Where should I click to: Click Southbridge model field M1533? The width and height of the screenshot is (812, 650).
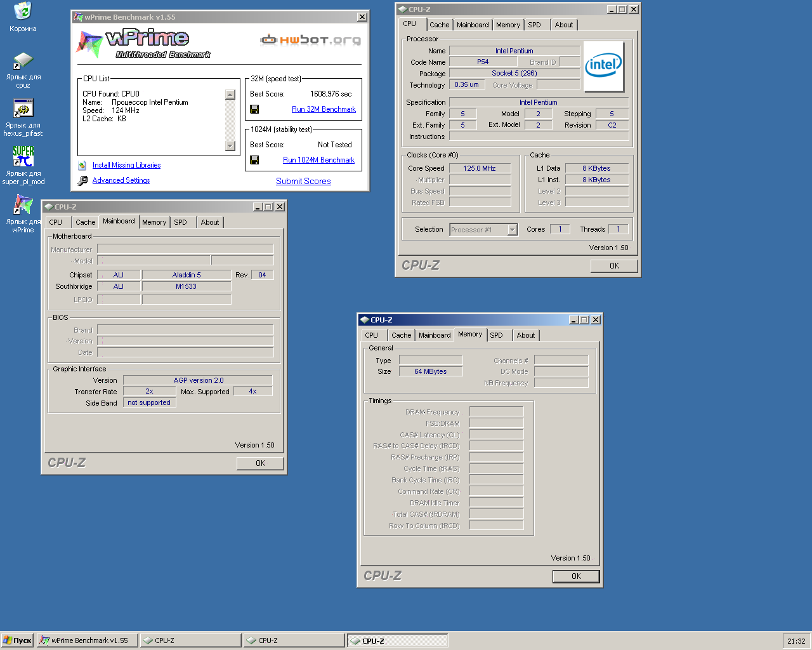187,286
